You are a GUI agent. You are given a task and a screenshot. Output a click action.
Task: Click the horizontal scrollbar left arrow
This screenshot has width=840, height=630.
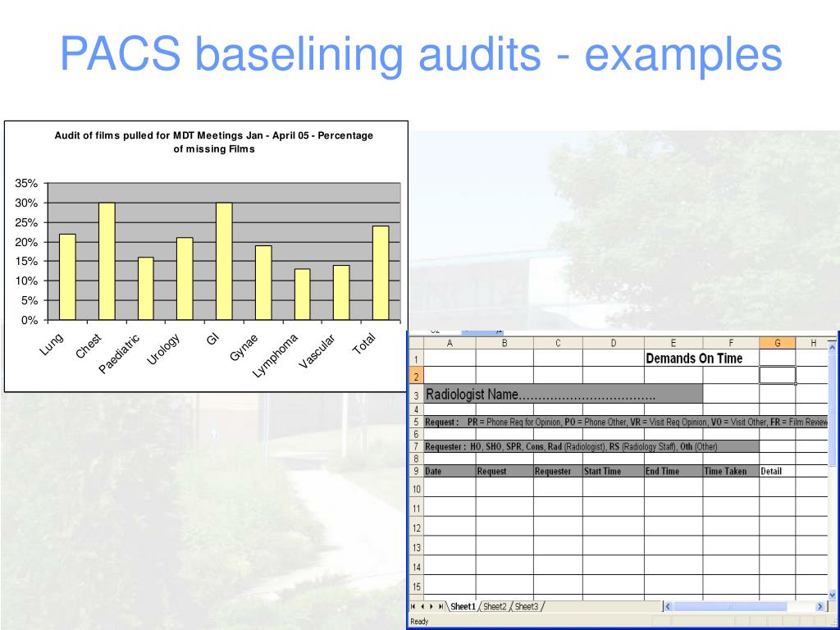click(x=667, y=606)
